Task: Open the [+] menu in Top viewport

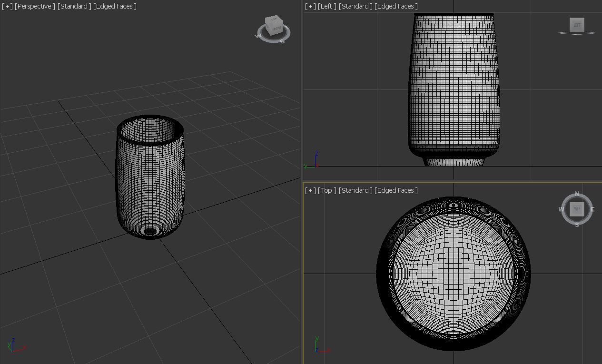Action: [310, 190]
